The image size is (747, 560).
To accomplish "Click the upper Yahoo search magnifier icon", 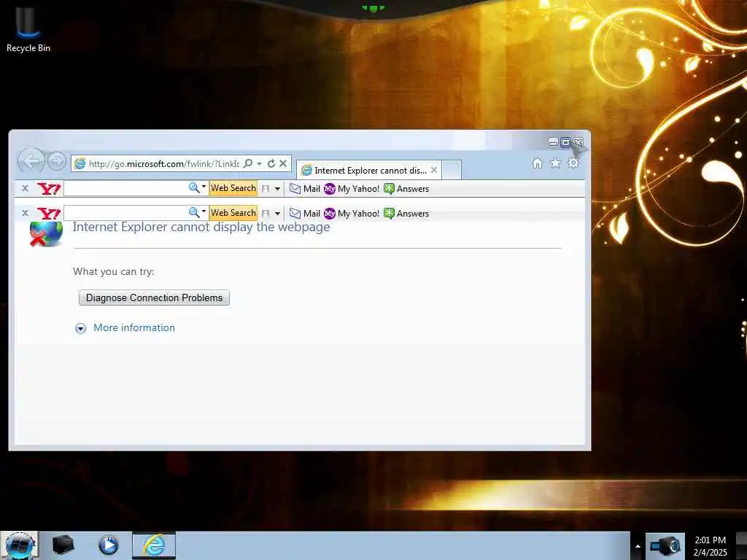I will [193, 187].
